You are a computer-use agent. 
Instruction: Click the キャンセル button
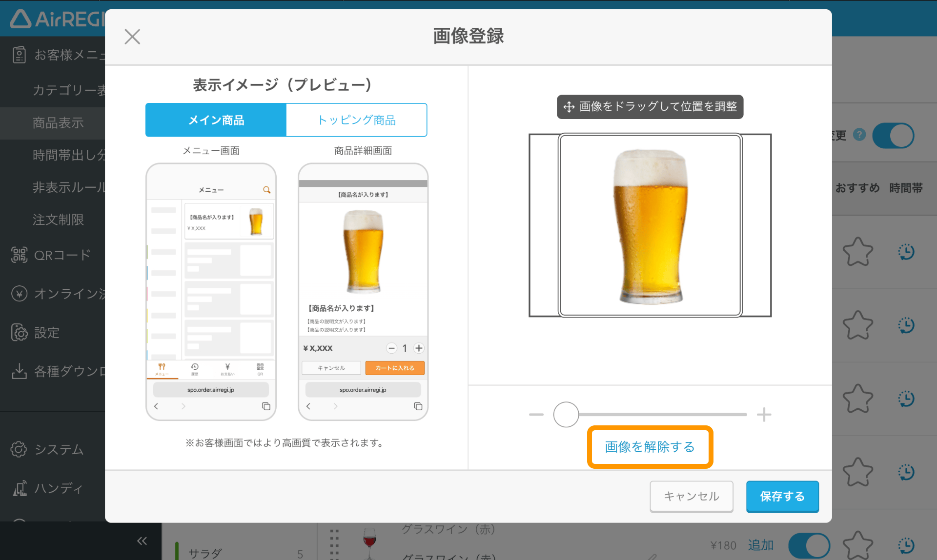point(691,497)
